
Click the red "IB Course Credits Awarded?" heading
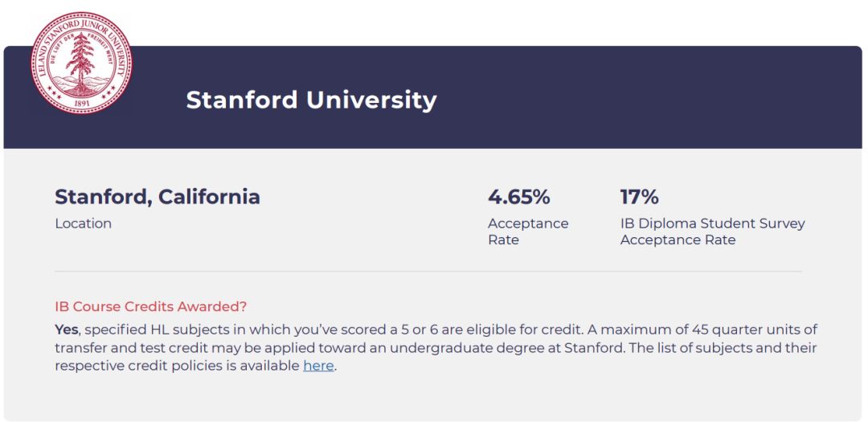coord(150,306)
